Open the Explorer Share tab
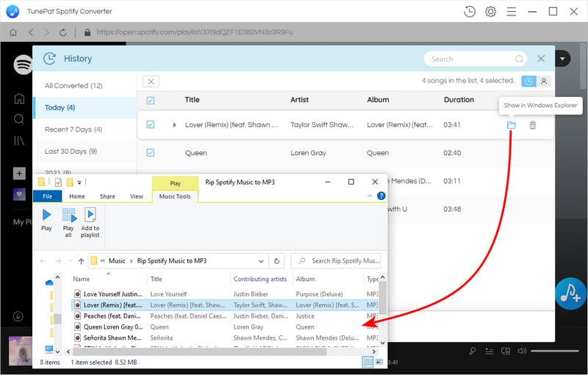The image size is (588, 375). [x=107, y=196]
